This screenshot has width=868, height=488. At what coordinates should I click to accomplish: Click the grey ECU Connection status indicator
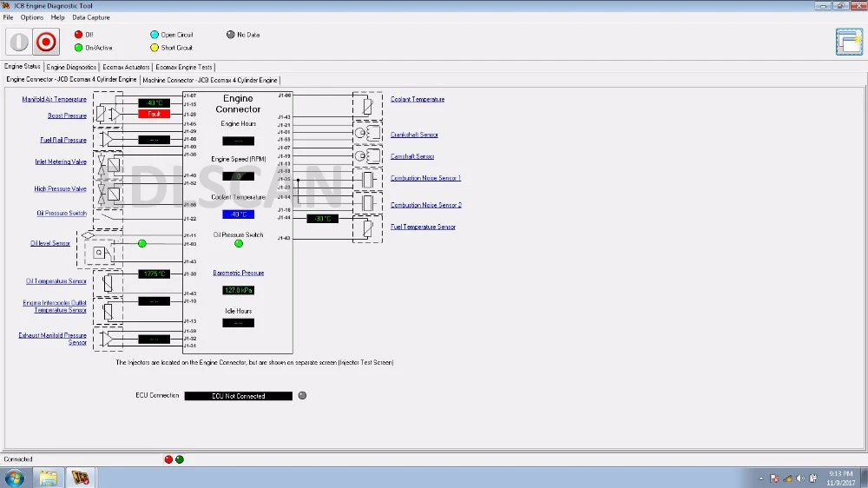tap(302, 395)
